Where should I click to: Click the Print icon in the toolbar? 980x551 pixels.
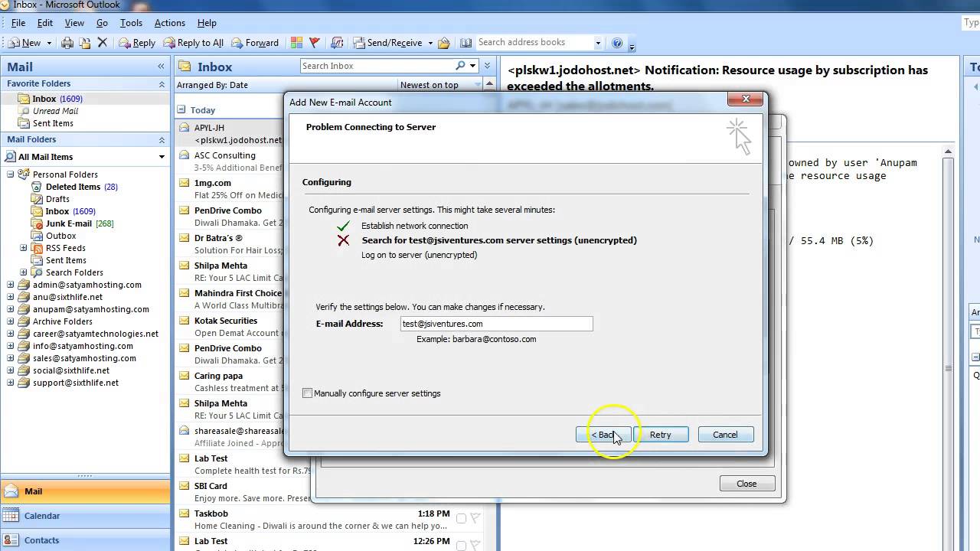pos(67,43)
